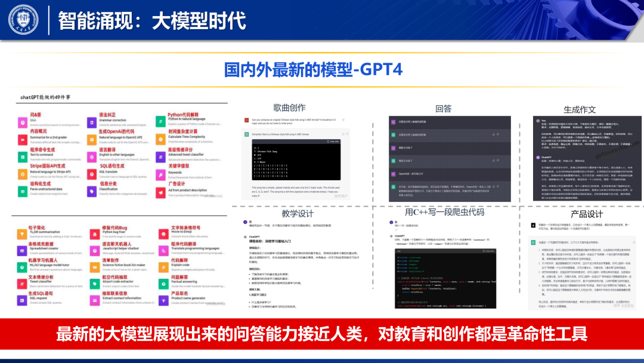Screen dimensions: 644x363
Task: Open the 歌曲创作 ChatGPT screenshot
Action: tap(295, 158)
